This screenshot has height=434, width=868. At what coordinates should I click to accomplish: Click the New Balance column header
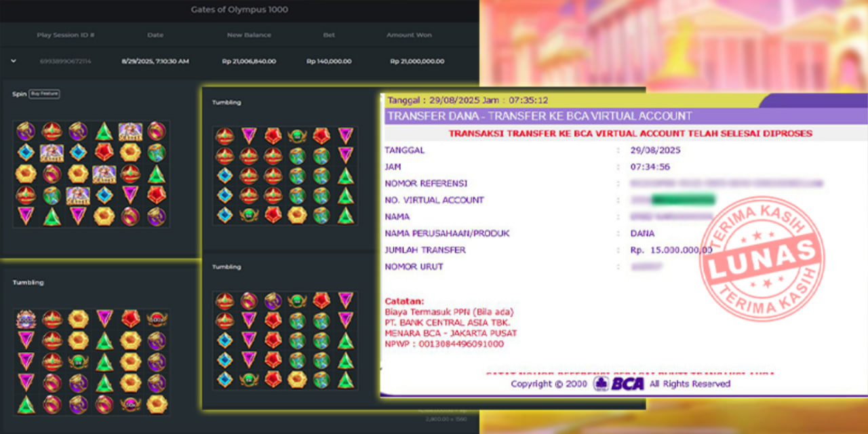(x=249, y=35)
